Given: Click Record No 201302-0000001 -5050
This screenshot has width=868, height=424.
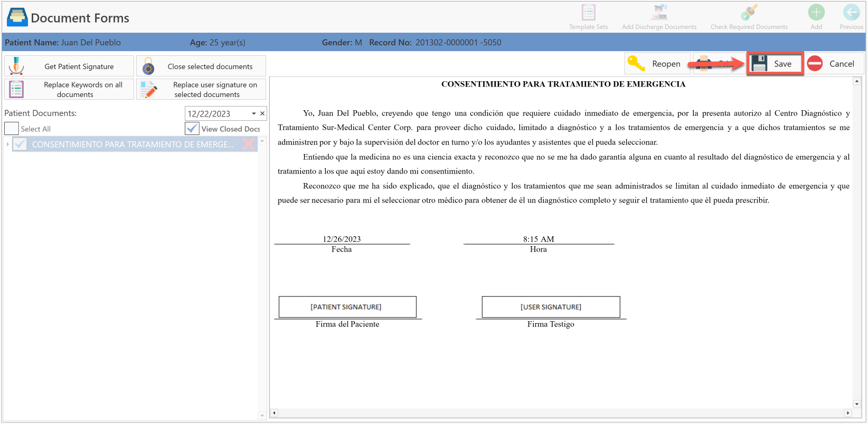Looking at the screenshot, I should click(x=435, y=42).
